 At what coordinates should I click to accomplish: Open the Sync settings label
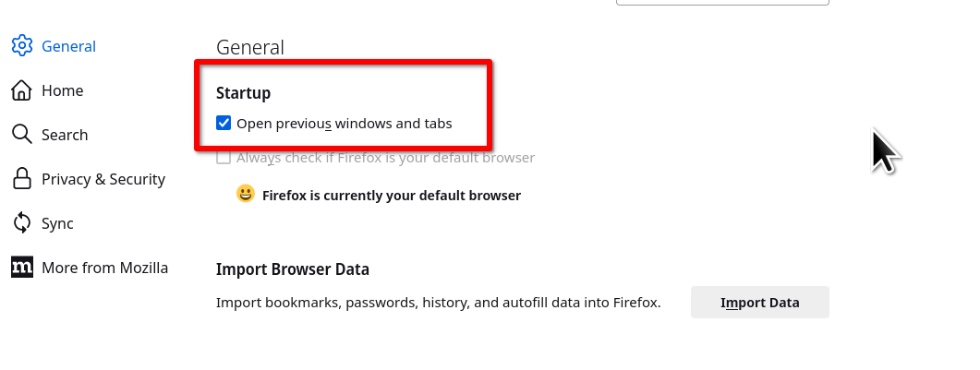tap(57, 223)
